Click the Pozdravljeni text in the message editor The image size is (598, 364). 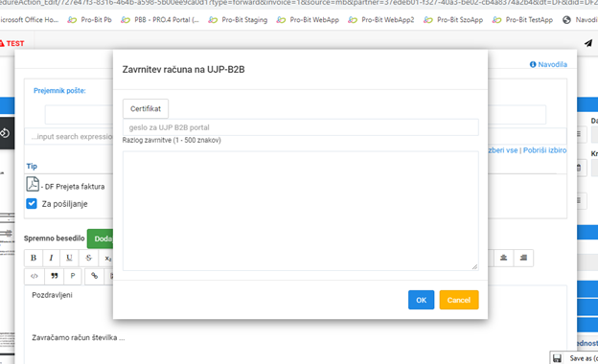(x=53, y=295)
